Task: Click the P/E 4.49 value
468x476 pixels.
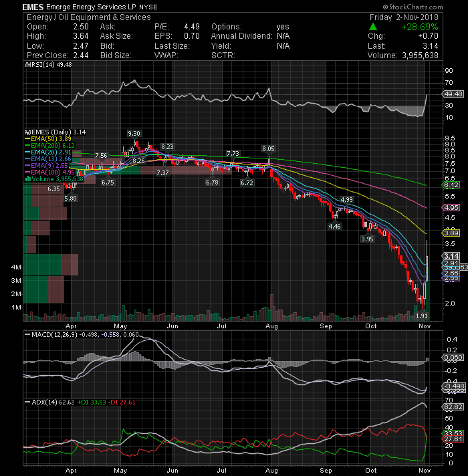Action: (192, 27)
